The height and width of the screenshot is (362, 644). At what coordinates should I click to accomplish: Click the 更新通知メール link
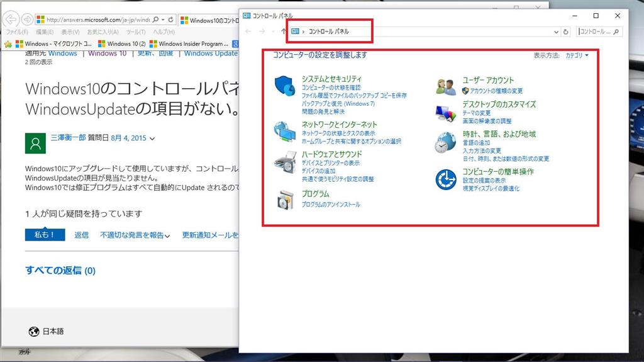point(210,235)
